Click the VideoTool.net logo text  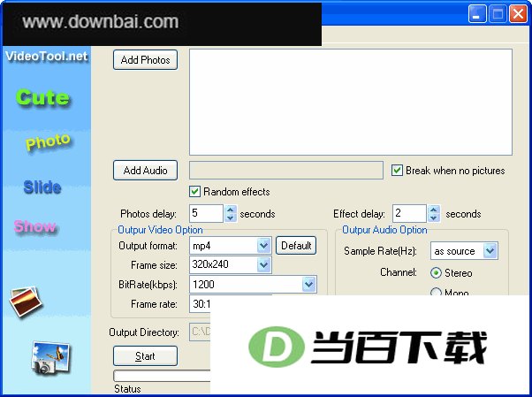[47, 56]
